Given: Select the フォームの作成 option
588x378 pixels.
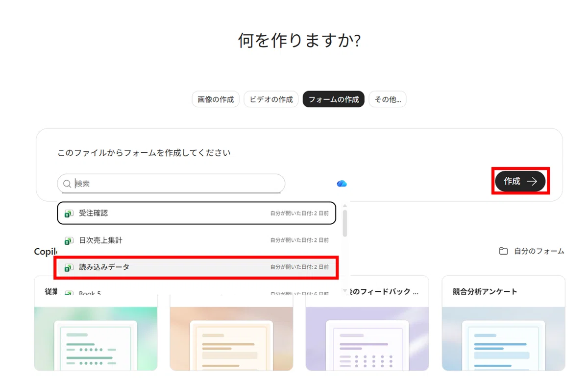Looking at the screenshot, I should coord(334,99).
